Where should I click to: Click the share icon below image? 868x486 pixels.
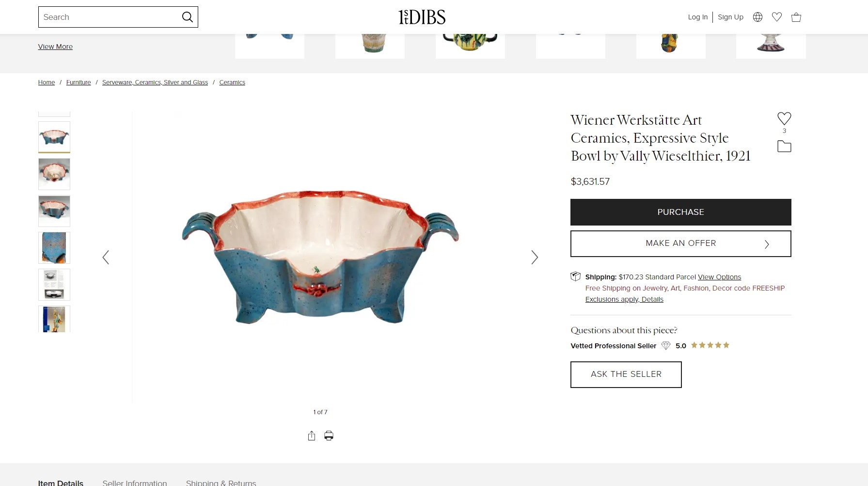(312, 436)
